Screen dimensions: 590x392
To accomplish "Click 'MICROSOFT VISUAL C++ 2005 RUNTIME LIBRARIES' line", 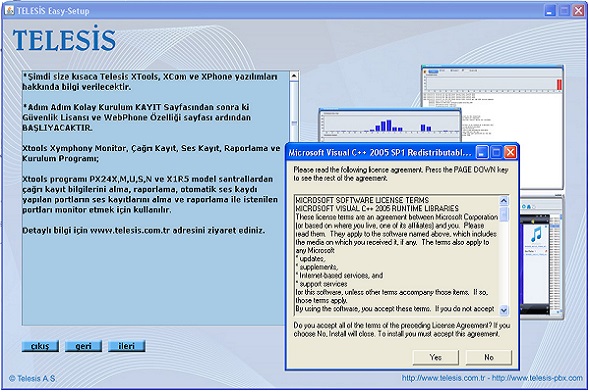I will [377, 208].
